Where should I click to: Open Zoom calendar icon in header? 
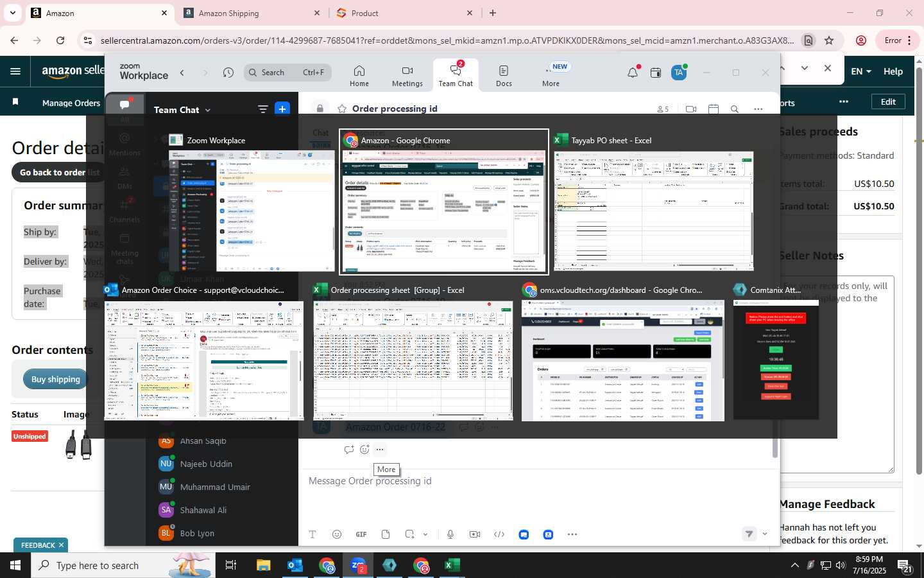click(x=655, y=73)
